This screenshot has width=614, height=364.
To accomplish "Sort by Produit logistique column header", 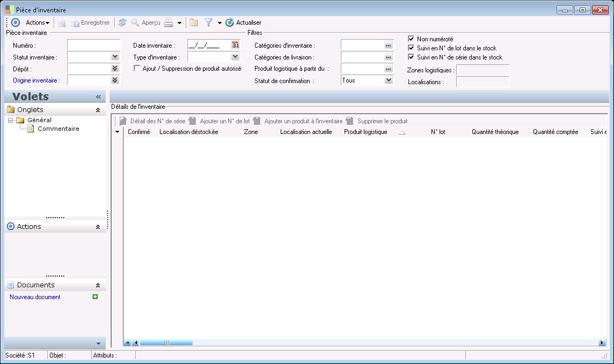I will click(366, 132).
